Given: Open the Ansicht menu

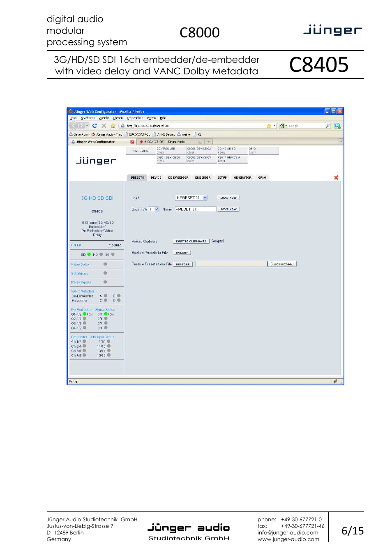Looking at the screenshot, I should [104, 118].
